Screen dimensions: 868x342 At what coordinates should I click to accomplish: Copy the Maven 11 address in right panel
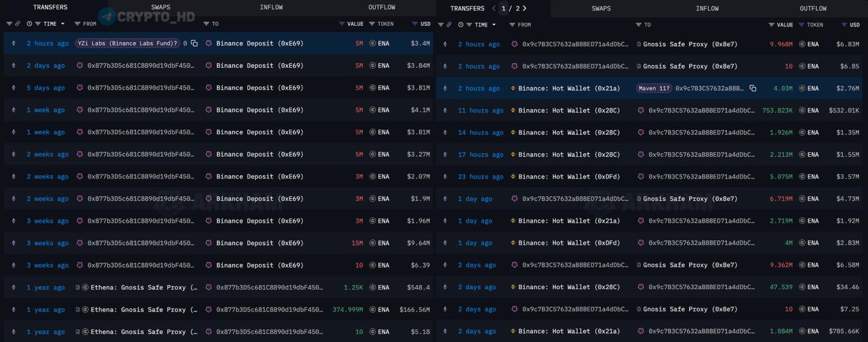(x=753, y=88)
